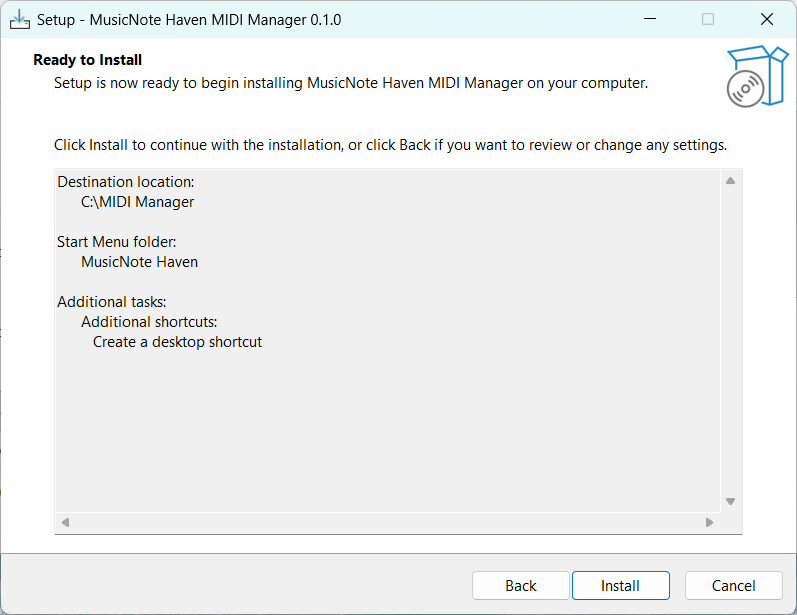Click the 'Start Menu folder:' line
Image resolution: width=797 pixels, height=615 pixels.
[116, 242]
